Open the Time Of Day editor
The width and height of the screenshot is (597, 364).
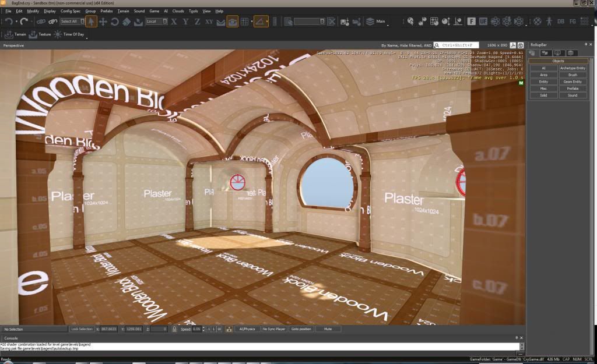[x=69, y=34]
